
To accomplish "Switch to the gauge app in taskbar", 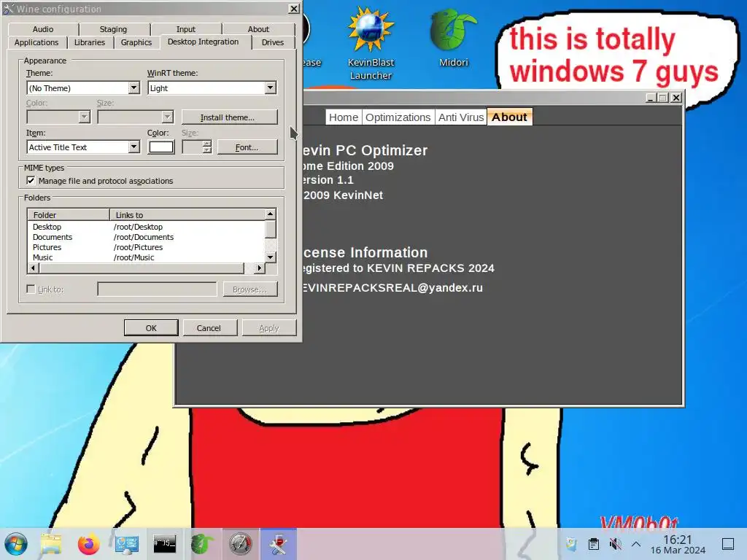I will click(x=240, y=544).
